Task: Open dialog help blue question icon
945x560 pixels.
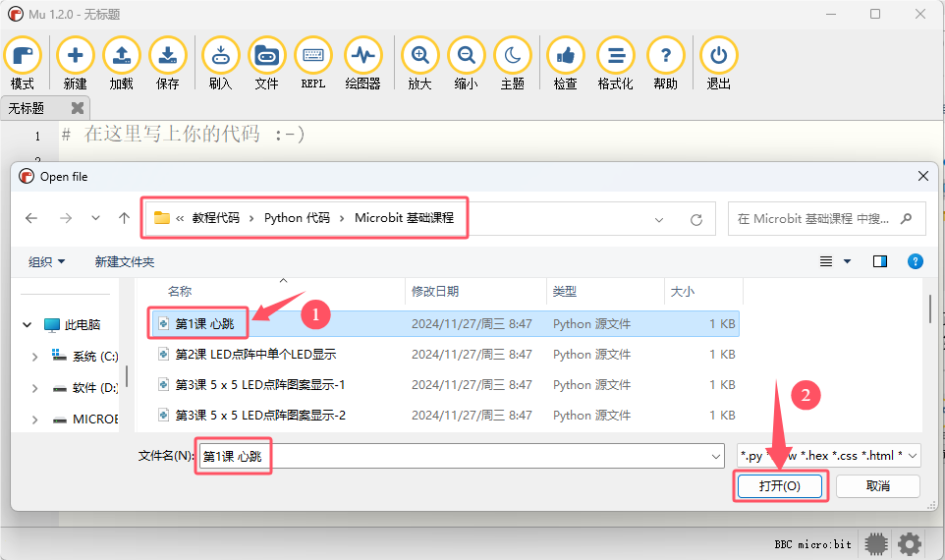Action: [x=915, y=261]
